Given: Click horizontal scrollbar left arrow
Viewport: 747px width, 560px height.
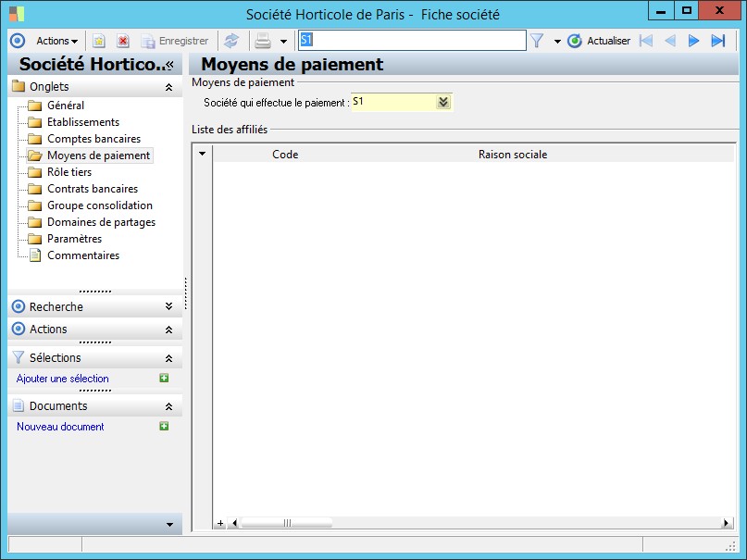Looking at the screenshot, I should pyautogui.click(x=234, y=523).
